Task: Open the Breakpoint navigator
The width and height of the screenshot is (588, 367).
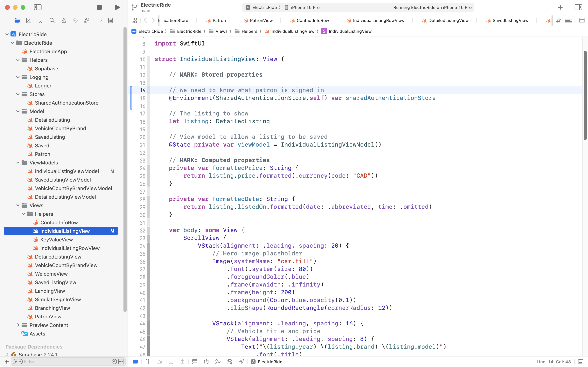Action: (99, 20)
